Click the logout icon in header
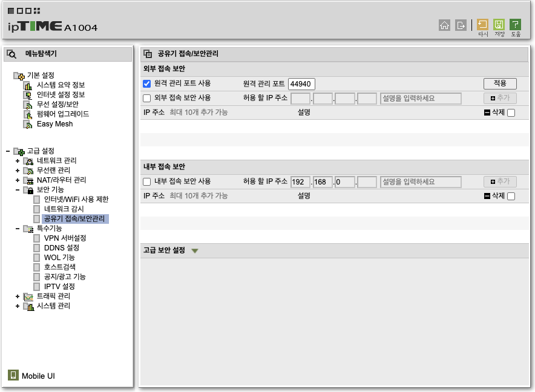 tap(461, 25)
